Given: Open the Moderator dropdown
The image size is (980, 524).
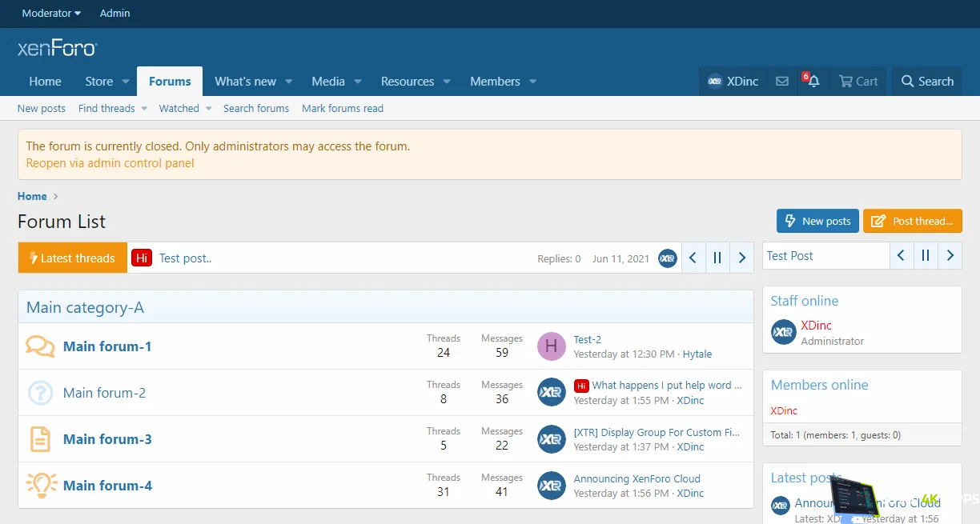Looking at the screenshot, I should tap(50, 13).
